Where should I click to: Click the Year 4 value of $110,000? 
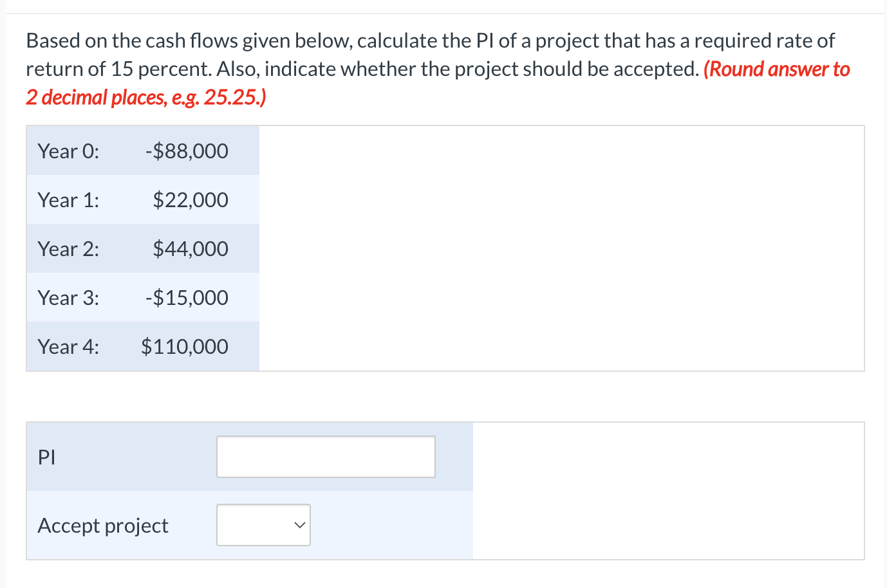[184, 346]
